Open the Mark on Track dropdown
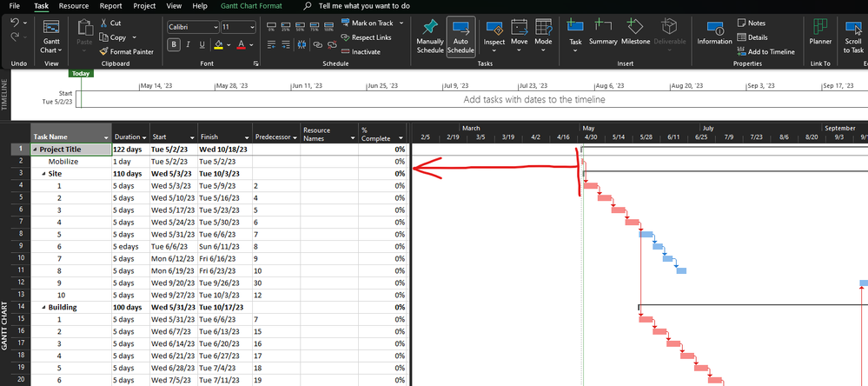 pyautogui.click(x=401, y=23)
